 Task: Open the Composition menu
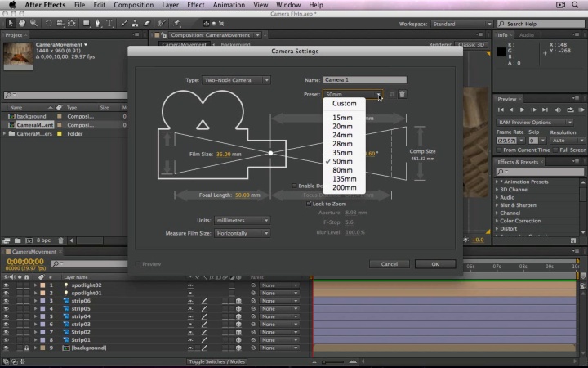click(x=133, y=5)
